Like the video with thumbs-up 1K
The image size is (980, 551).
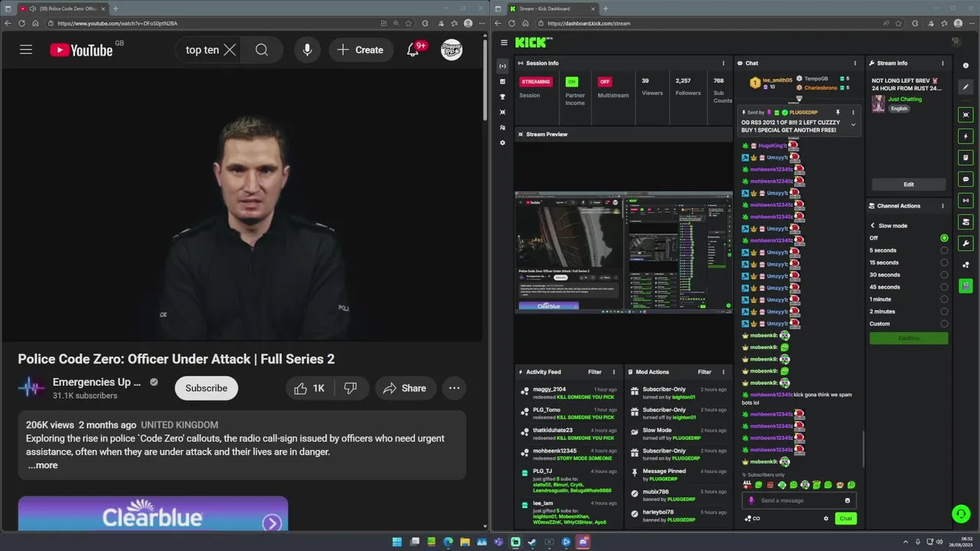pyautogui.click(x=309, y=388)
